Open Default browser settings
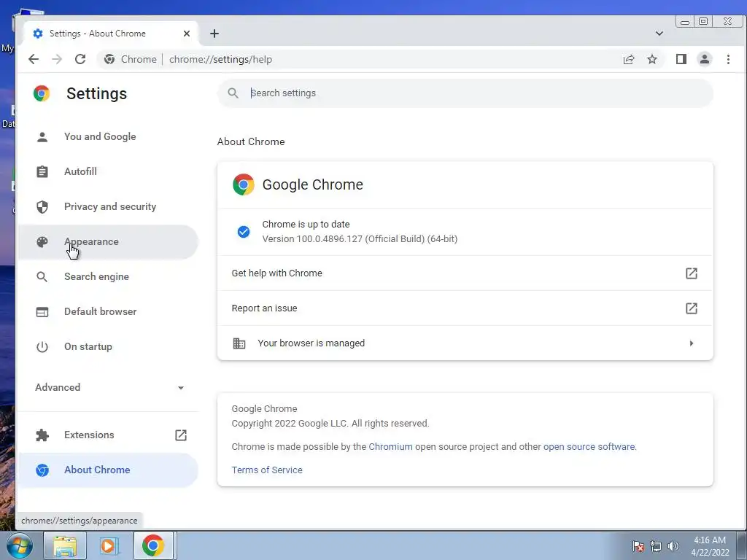 tap(108, 311)
